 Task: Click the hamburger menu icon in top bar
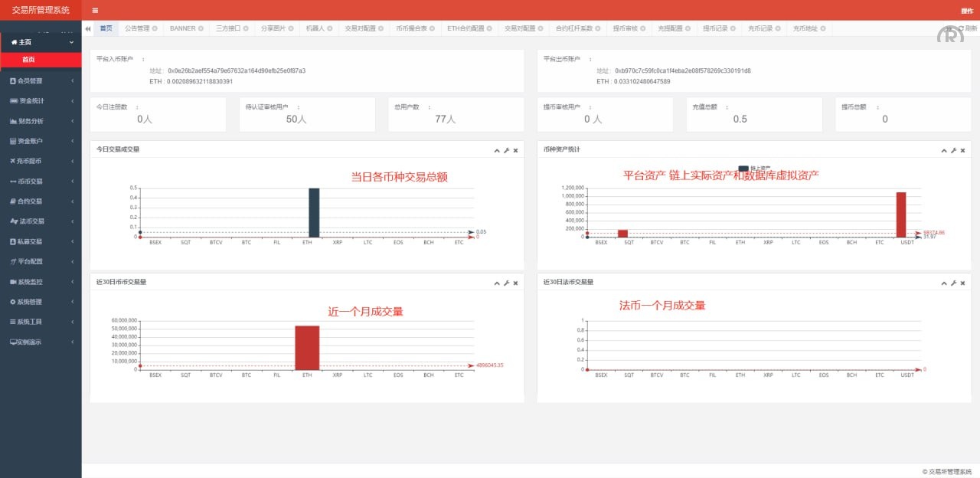[x=95, y=11]
